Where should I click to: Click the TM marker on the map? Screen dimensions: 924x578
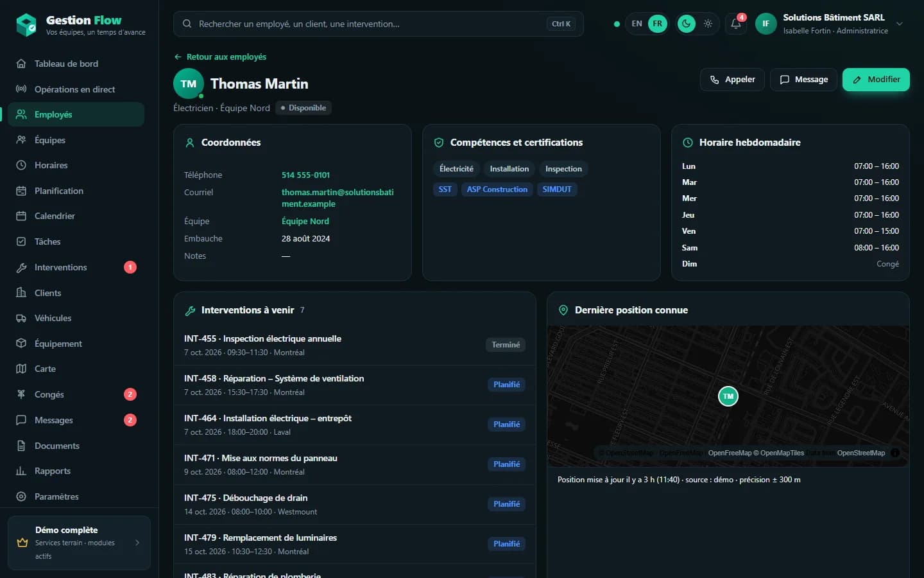(x=728, y=396)
